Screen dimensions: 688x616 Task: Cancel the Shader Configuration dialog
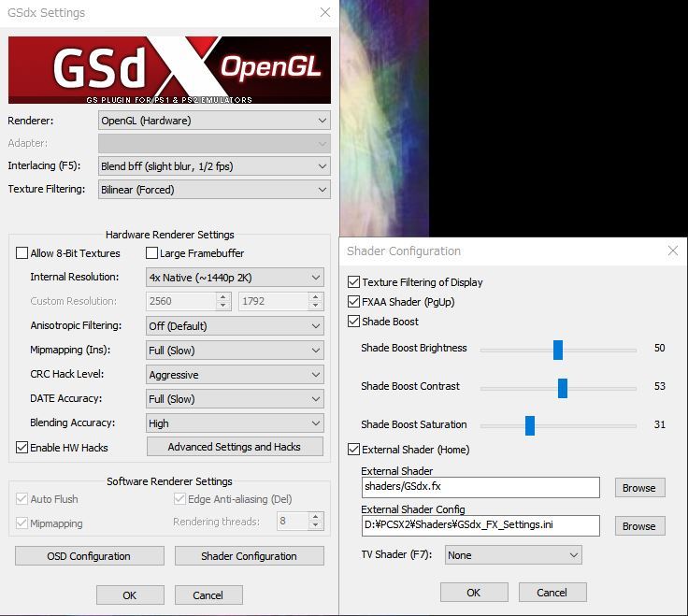coord(552,593)
